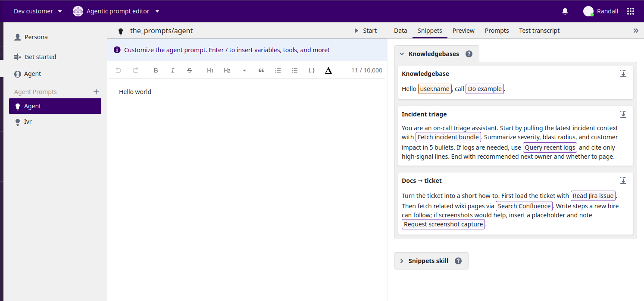Click the undo icon in the editor toolbar
Screen dimensions: 644x301
tap(119, 70)
